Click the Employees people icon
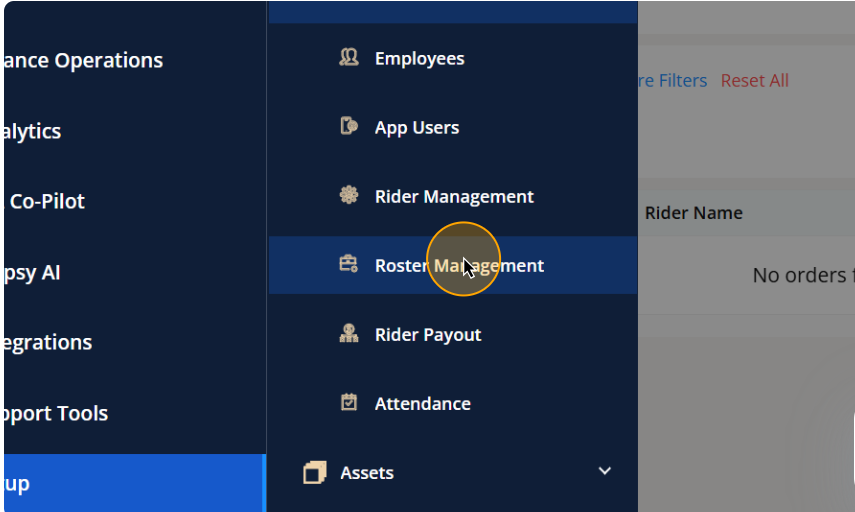Viewport: 855px width, 512px height. 349,57
